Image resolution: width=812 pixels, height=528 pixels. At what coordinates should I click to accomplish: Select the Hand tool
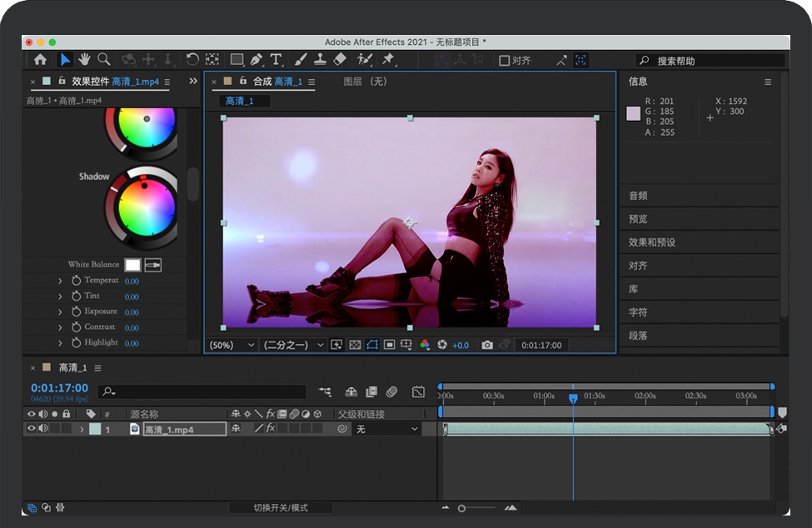84,59
